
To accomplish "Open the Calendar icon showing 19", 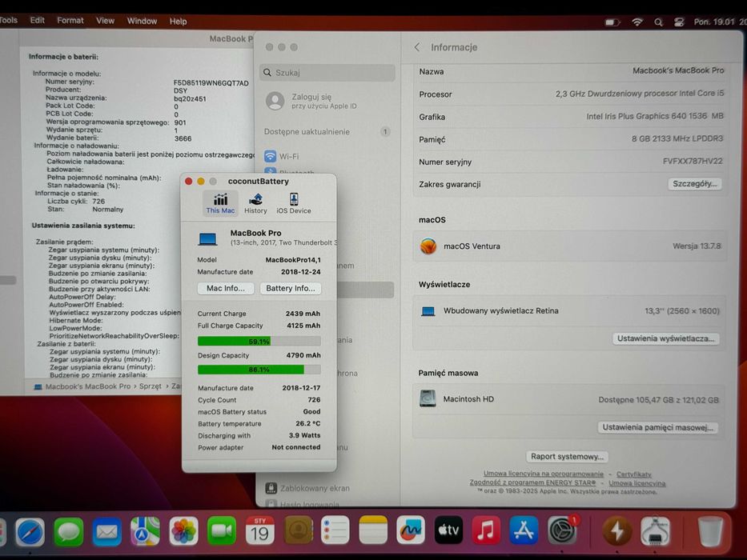I will pos(260,530).
